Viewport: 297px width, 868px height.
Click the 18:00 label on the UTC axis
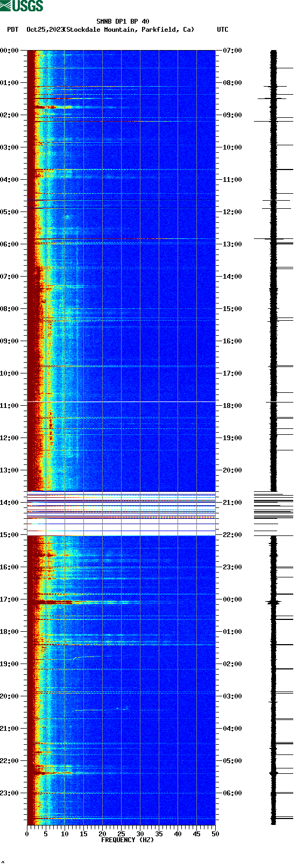[x=232, y=406]
